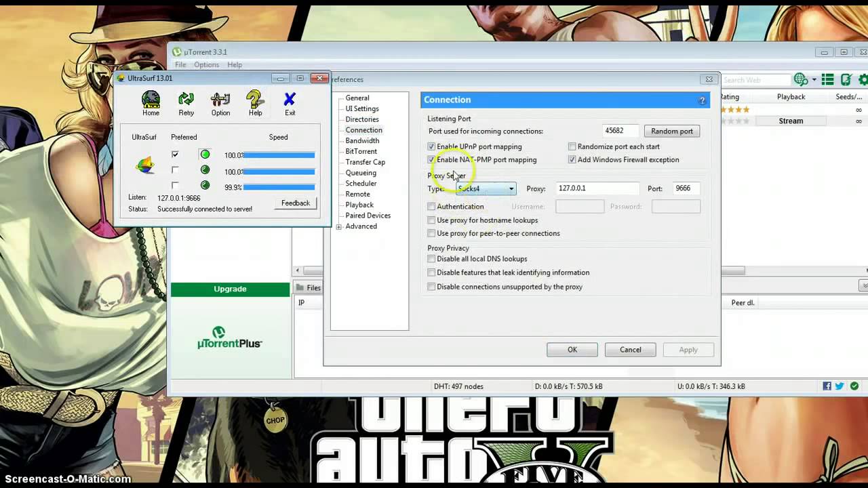868x488 pixels.
Task: Expand the Advanced tree node
Action: pos(338,226)
